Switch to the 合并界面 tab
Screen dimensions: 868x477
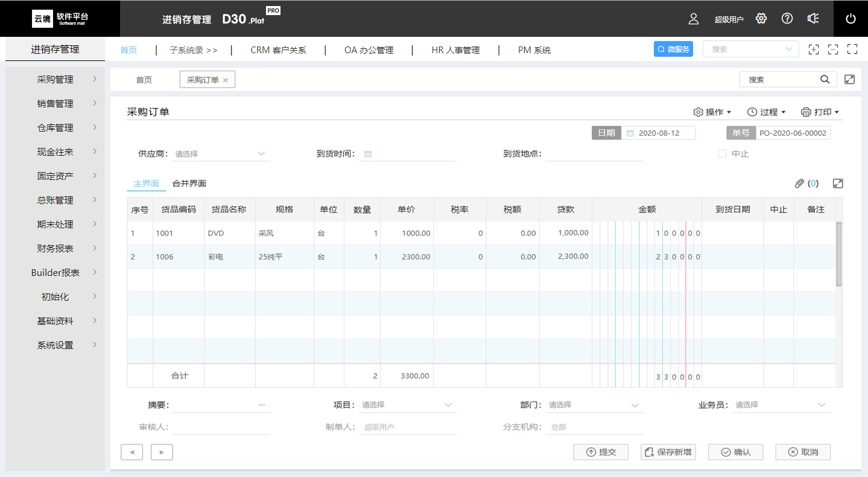[189, 184]
